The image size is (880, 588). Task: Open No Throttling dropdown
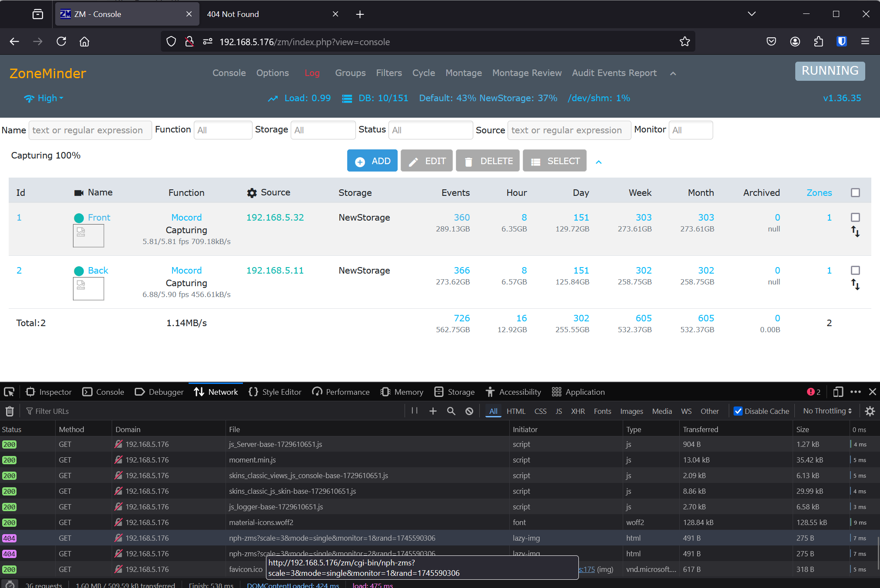(827, 411)
